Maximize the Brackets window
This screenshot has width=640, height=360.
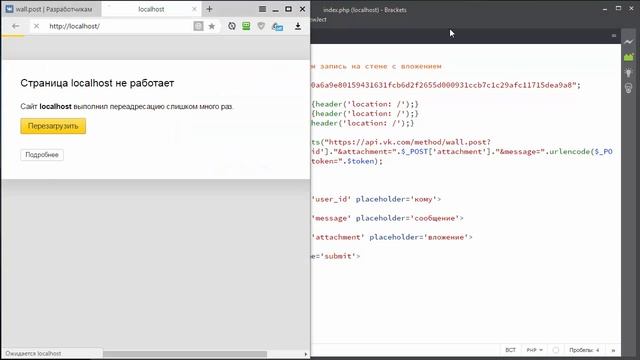click(x=618, y=9)
